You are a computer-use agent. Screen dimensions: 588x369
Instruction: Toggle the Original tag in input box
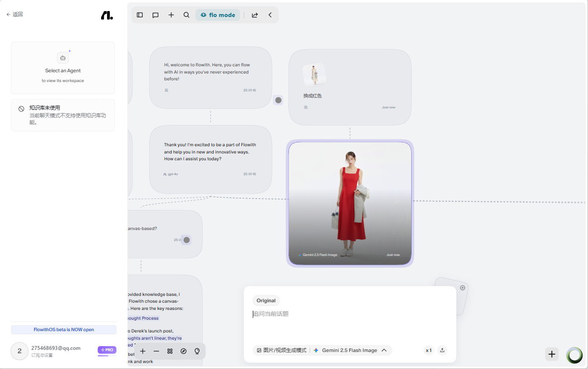coord(266,301)
